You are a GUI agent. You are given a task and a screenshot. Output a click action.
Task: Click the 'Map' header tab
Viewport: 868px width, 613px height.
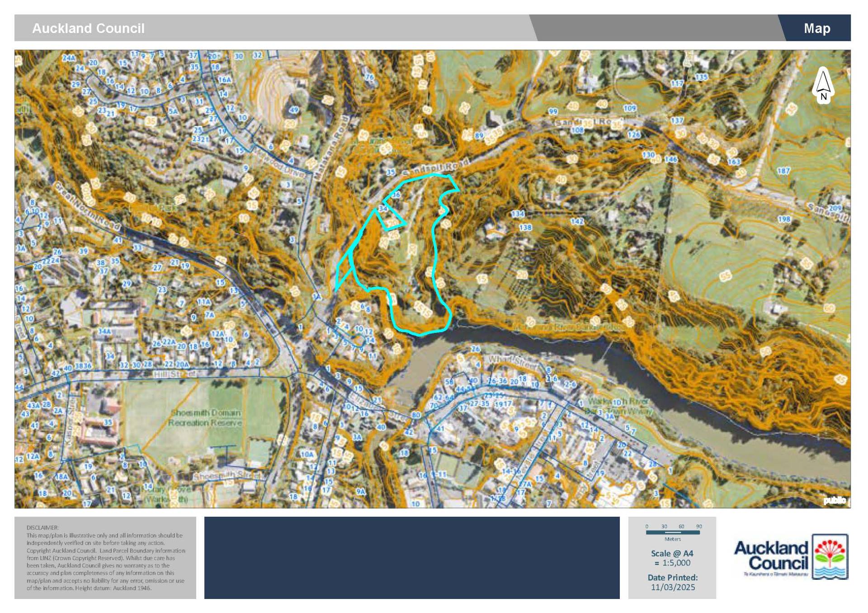(x=816, y=28)
